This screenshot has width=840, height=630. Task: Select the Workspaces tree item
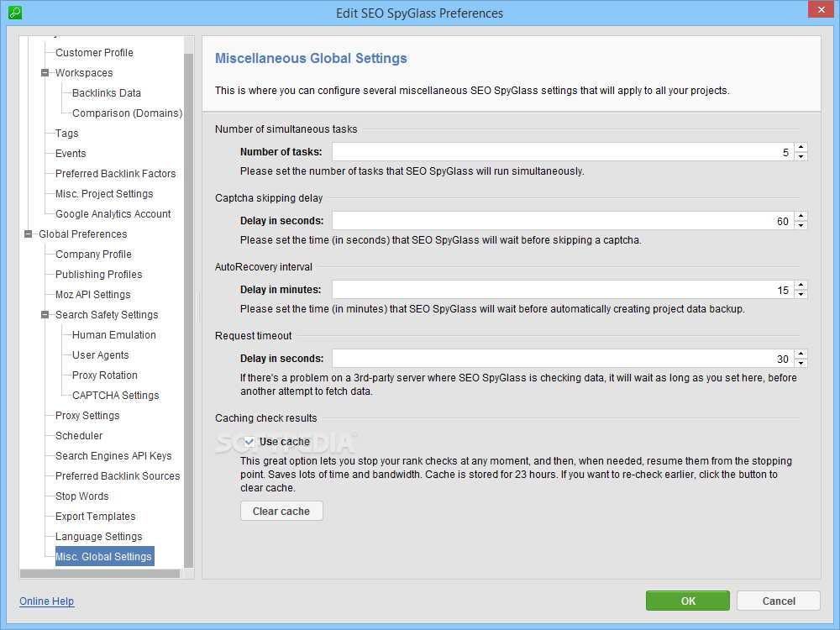(84, 73)
